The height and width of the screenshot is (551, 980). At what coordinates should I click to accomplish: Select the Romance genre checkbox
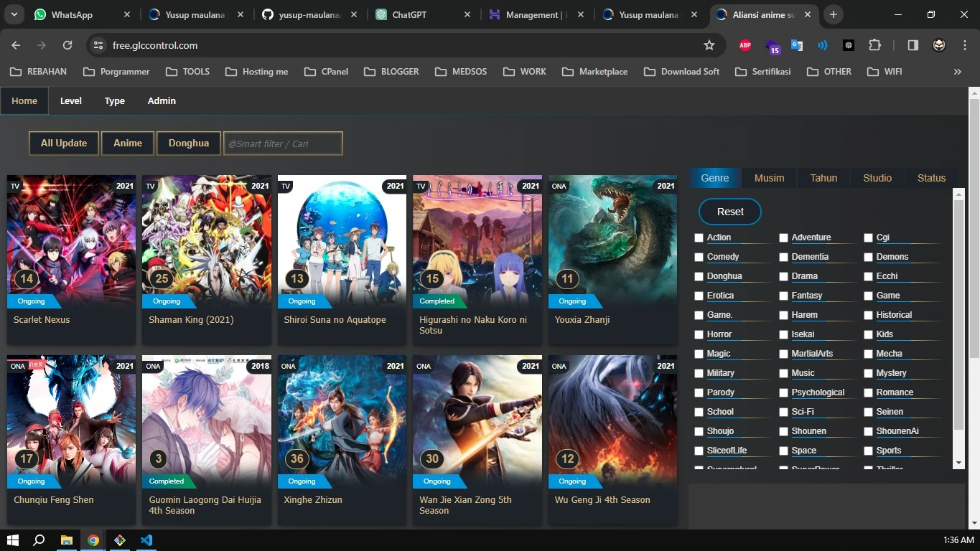click(868, 392)
